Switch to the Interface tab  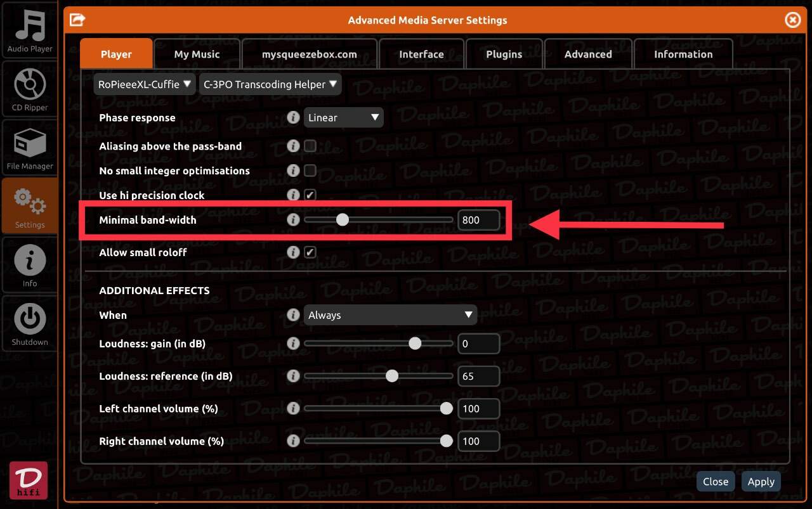421,54
